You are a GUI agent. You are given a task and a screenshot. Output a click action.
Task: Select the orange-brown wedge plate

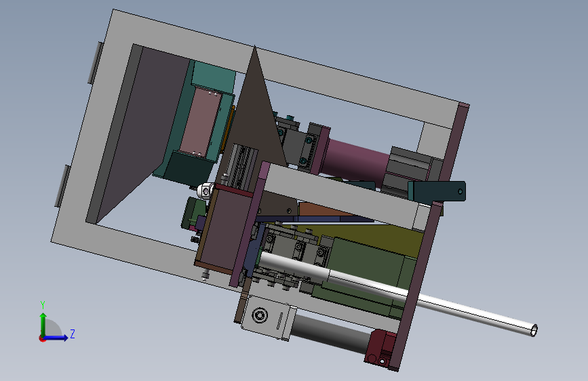[x=323, y=210]
